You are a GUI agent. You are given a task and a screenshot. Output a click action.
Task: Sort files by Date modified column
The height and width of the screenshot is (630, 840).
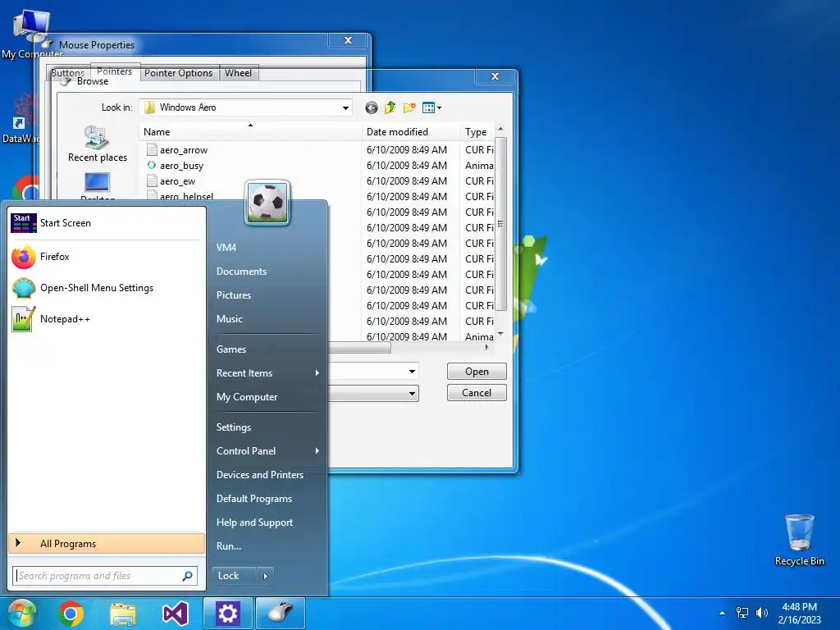pyautogui.click(x=411, y=132)
